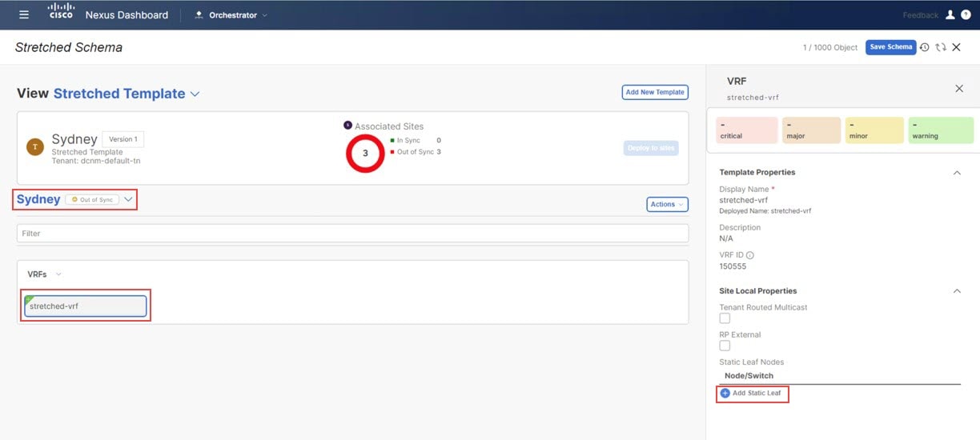This screenshot has height=440, width=980.
Task: Click the sync status donut chart
Action: click(366, 153)
